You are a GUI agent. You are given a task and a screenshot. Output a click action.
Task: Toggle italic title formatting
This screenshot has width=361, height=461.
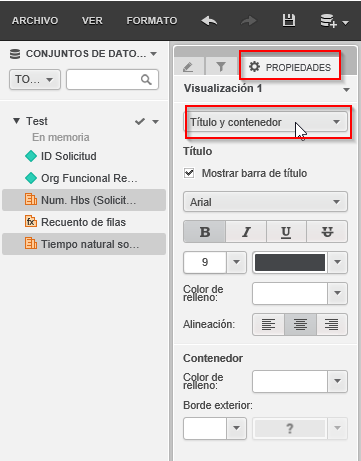click(246, 231)
